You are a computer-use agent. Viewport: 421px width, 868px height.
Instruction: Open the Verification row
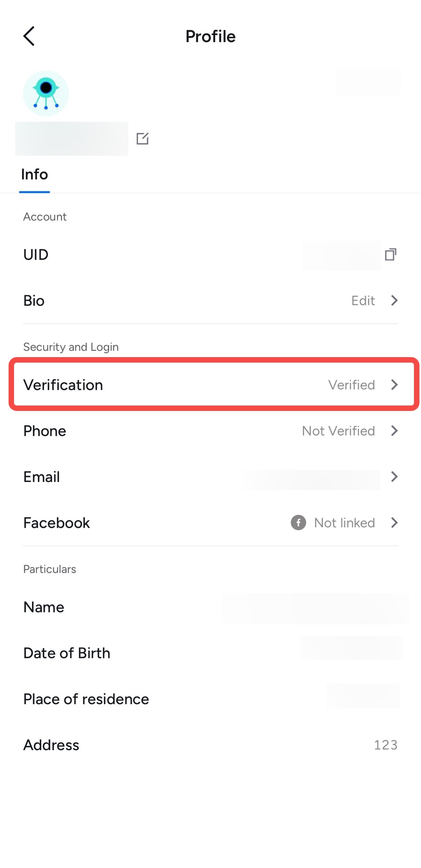click(214, 385)
